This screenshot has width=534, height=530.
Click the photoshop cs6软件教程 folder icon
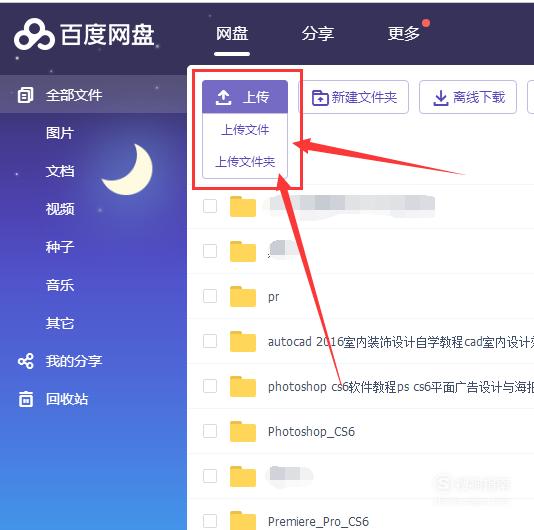[243, 387]
